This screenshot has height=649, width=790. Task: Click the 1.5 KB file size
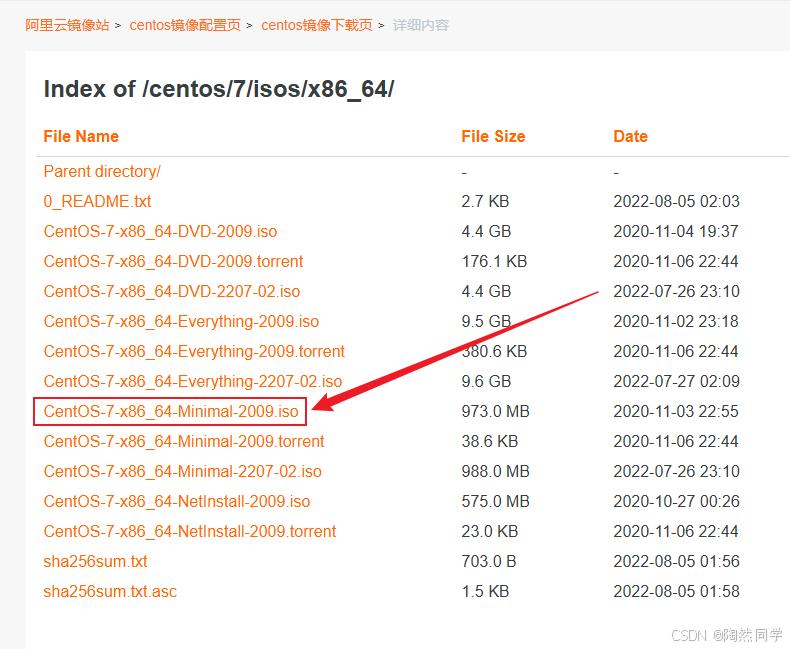coord(485,591)
